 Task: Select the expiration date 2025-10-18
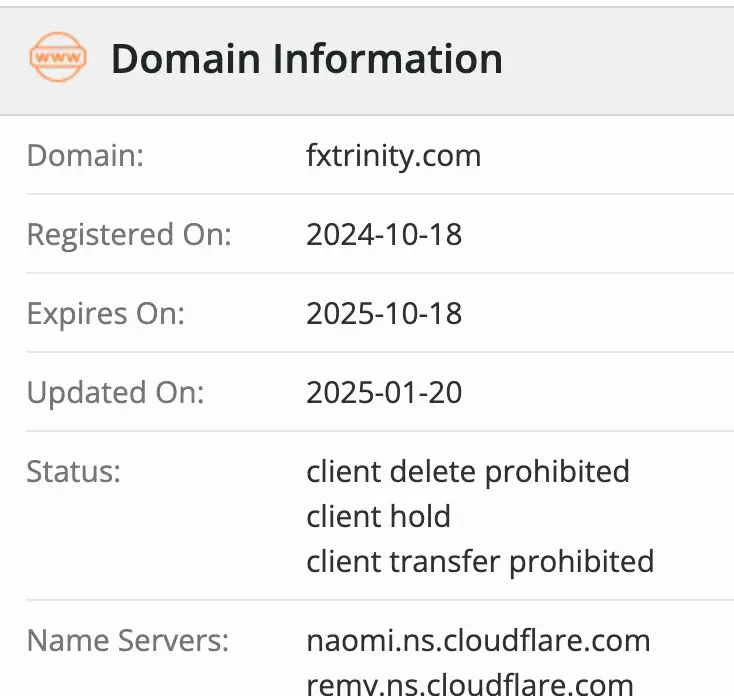384,314
